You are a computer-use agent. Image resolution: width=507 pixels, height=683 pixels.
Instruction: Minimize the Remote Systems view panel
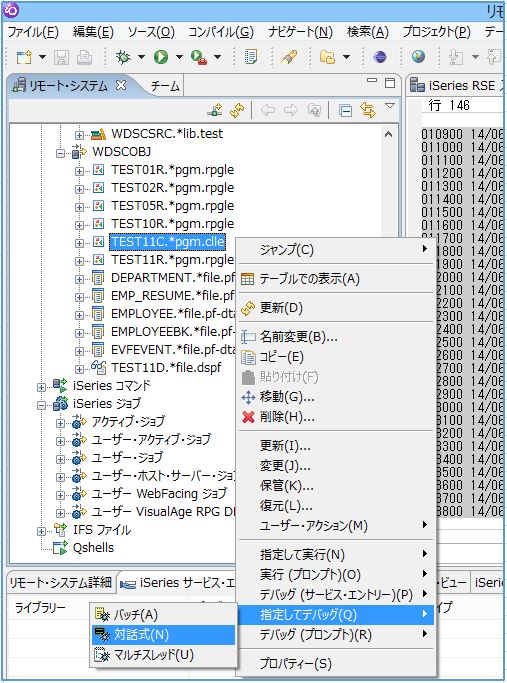[372, 81]
